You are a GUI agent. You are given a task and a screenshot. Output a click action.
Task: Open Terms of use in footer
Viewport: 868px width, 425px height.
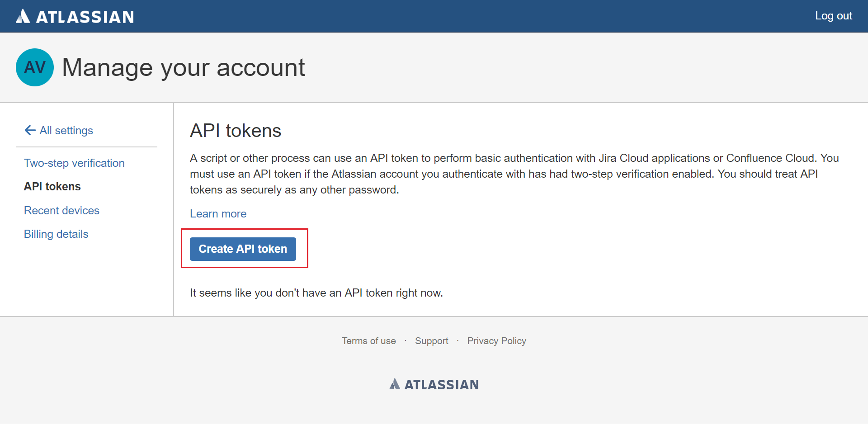368,341
